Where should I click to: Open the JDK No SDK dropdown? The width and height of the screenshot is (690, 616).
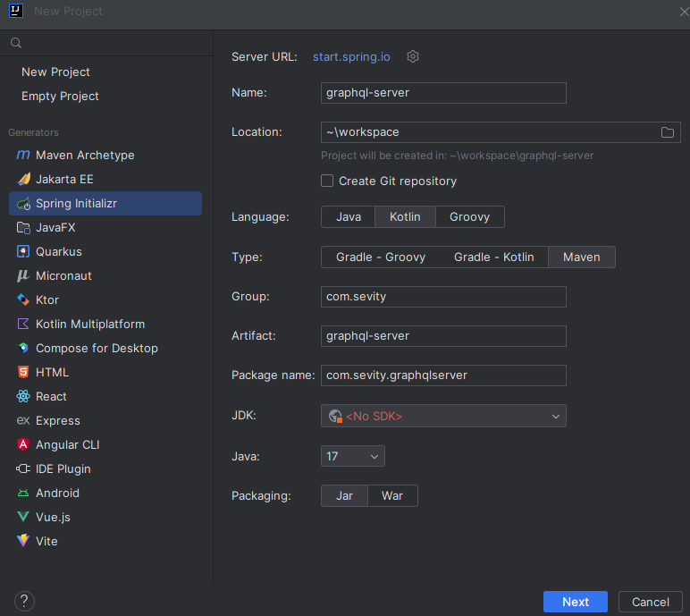point(443,416)
